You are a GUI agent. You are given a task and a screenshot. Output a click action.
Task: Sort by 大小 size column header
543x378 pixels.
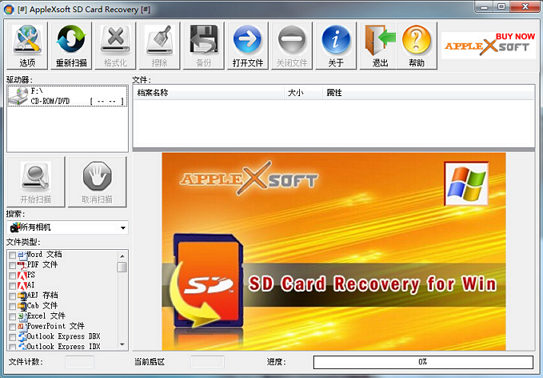pyautogui.click(x=303, y=93)
